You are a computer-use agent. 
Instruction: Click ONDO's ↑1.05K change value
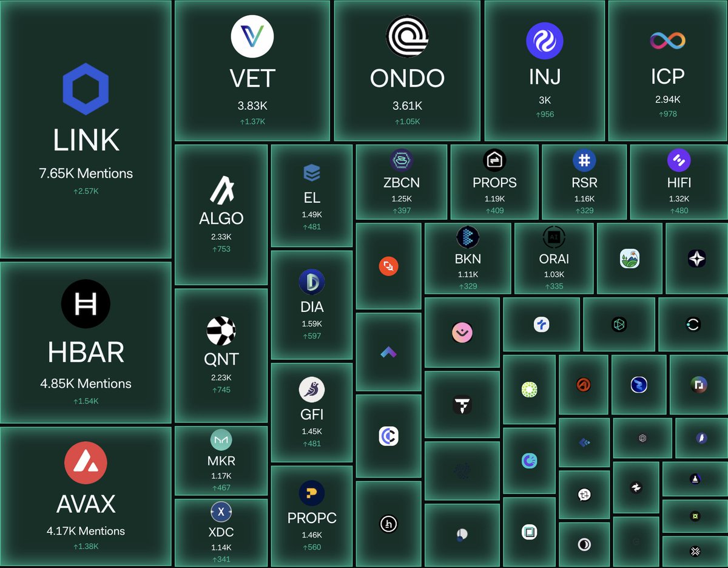[407, 121]
